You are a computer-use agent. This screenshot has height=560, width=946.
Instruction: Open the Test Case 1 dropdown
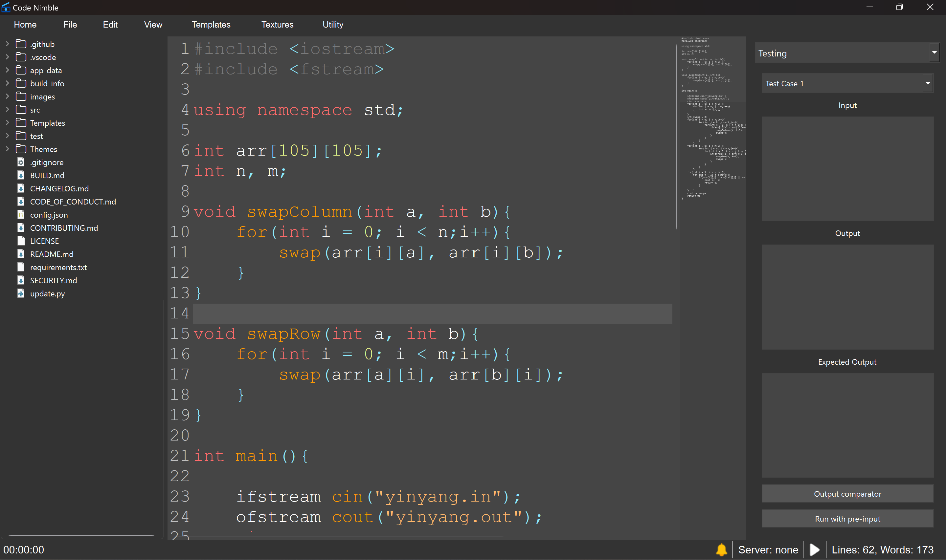coord(928,83)
